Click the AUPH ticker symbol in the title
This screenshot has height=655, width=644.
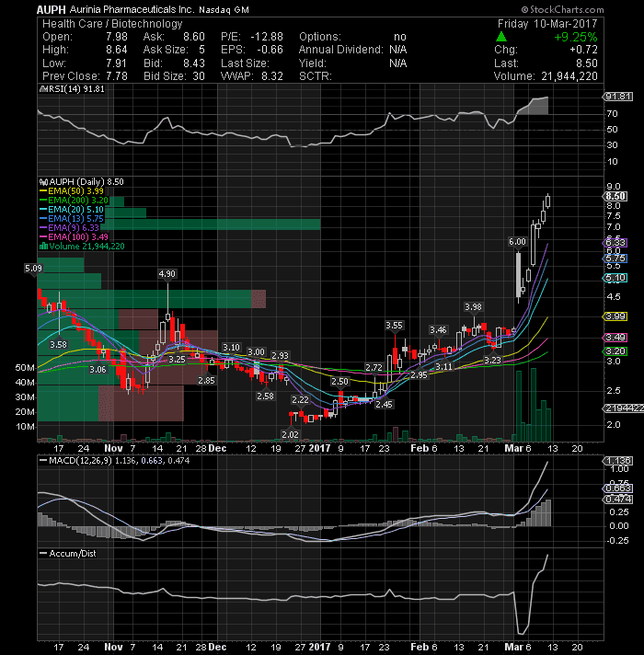51,9
